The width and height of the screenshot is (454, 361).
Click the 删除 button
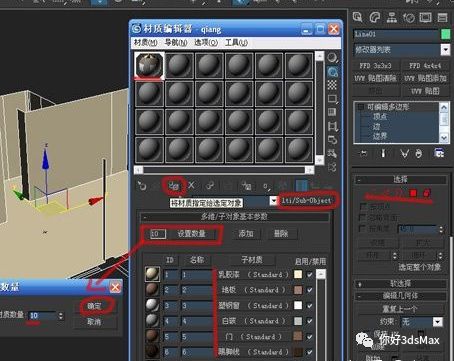coord(281,234)
